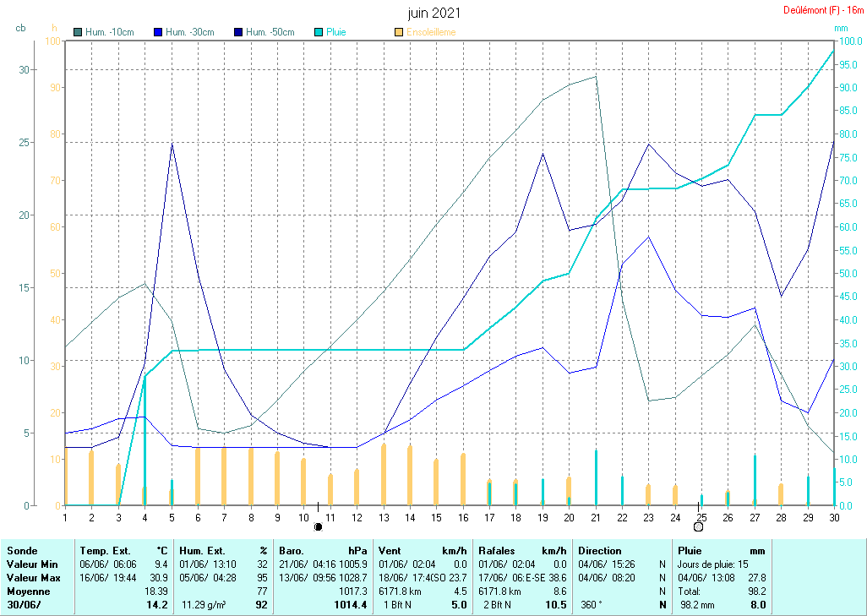Viewport: 867px width, 616px height.
Task: Click the Hum. -30cm legend color square
Action: (x=158, y=32)
